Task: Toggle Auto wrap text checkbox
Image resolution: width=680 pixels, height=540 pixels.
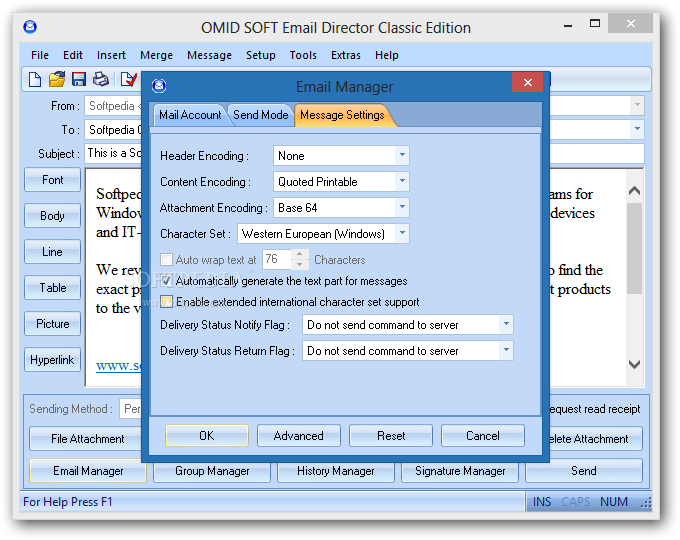Action: (166, 259)
